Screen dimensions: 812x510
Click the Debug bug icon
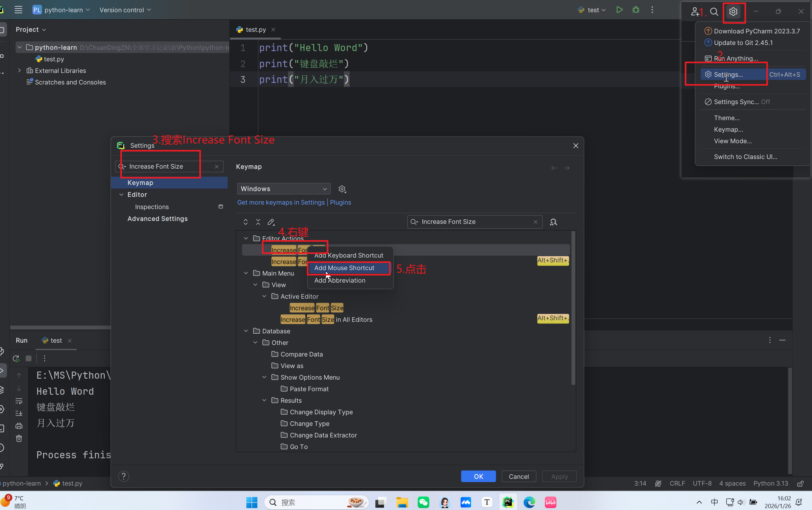click(636, 10)
